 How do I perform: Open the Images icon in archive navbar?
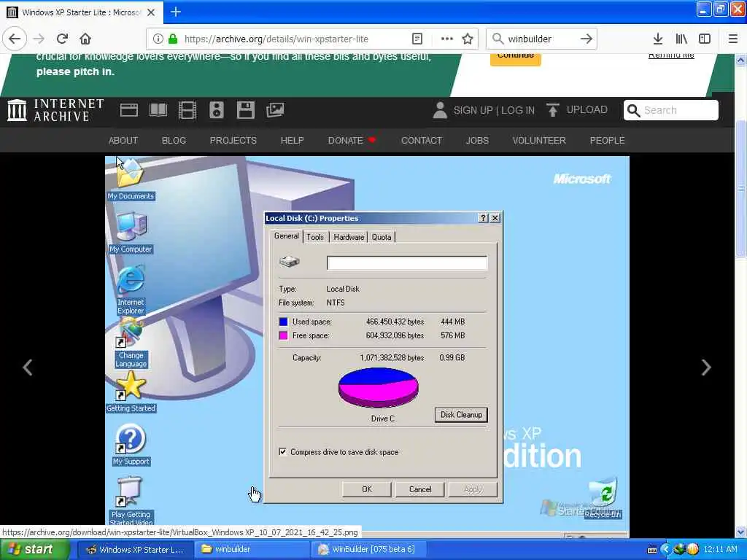[x=275, y=110]
